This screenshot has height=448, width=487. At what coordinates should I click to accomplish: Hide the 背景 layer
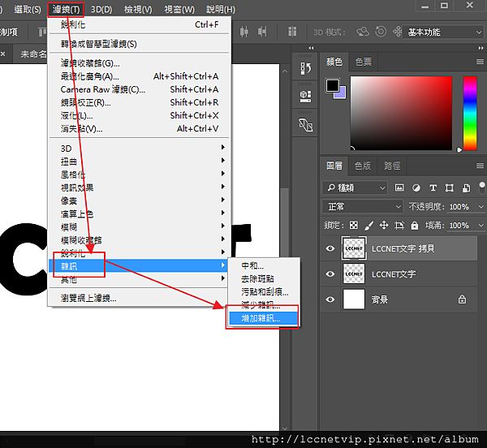(330, 299)
